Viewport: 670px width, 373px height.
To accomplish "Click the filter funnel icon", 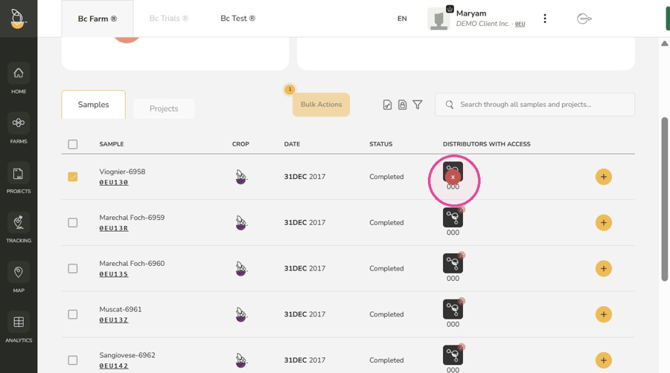I will [417, 105].
